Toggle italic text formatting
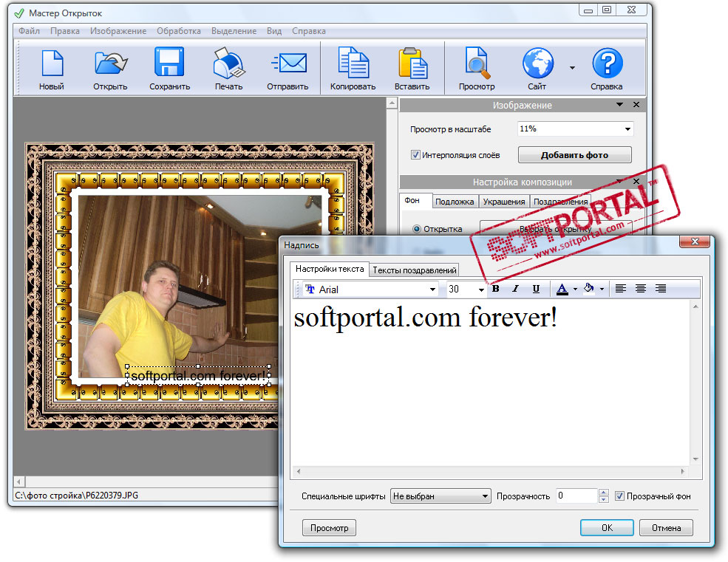Viewport: 728px width, 562px height. pyautogui.click(x=515, y=289)
